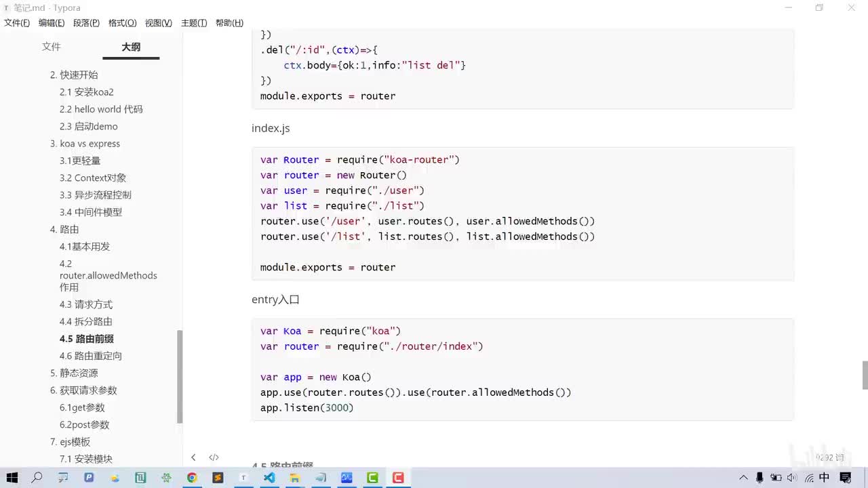Jump to 3. koa vs express section
The width and height of the screenshot is (868, 488).
85,144
